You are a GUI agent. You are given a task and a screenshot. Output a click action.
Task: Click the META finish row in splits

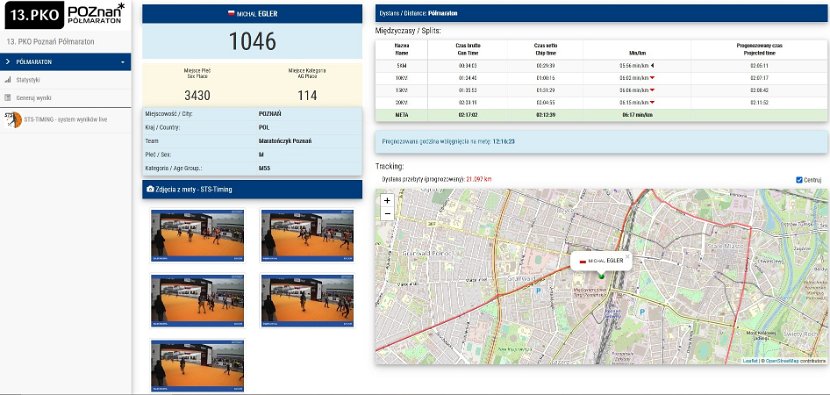pos(601,114)
